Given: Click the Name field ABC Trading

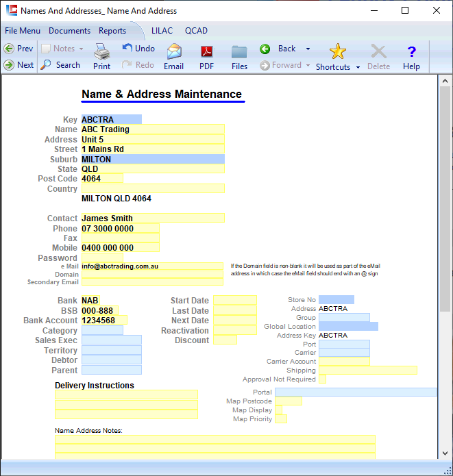Looking at the screenshot, I should (x=153, y=129).
